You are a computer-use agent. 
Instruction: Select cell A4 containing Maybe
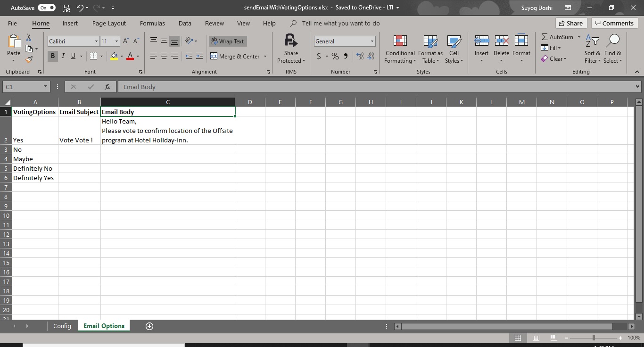[x=35, y=159]
